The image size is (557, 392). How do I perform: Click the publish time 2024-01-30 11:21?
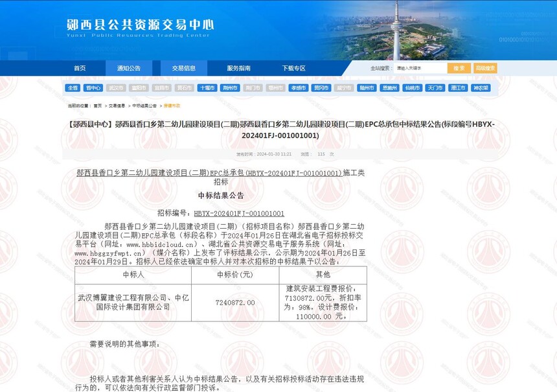point(274,154)
